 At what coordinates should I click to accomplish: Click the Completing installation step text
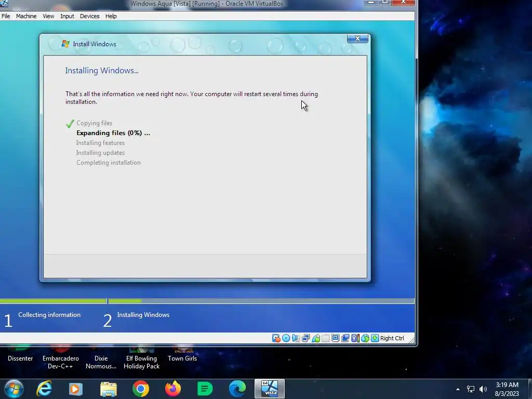[x=108, y=163]
